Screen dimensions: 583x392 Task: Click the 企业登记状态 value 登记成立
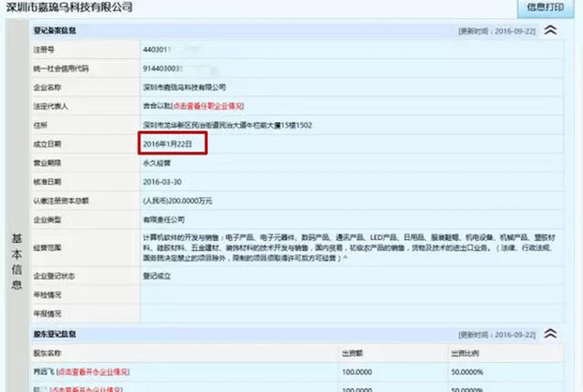[x=157, y=278]
